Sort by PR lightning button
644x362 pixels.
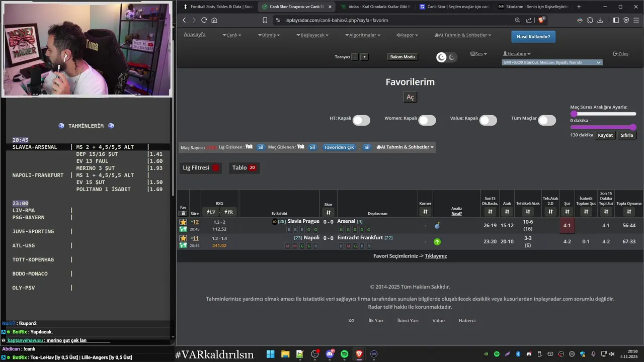(x=228, y=212)
